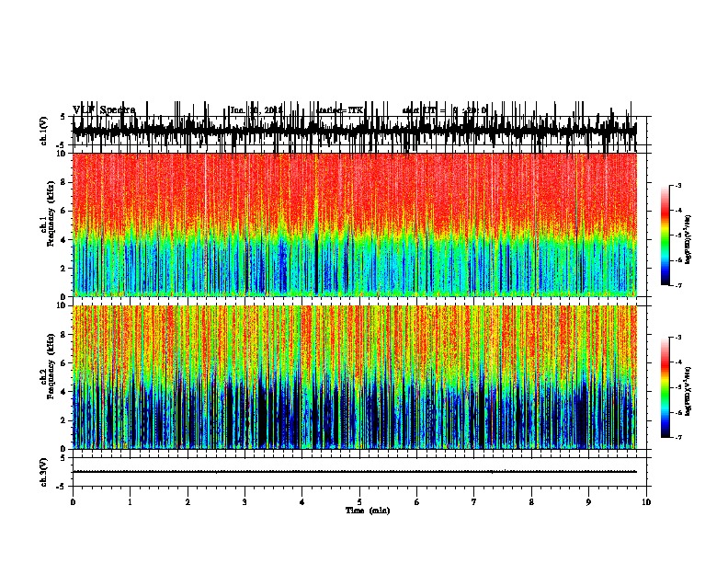Click the ch.2 frequency axis tick '4'
Screen dimensions: 728x563
[64, 392]
